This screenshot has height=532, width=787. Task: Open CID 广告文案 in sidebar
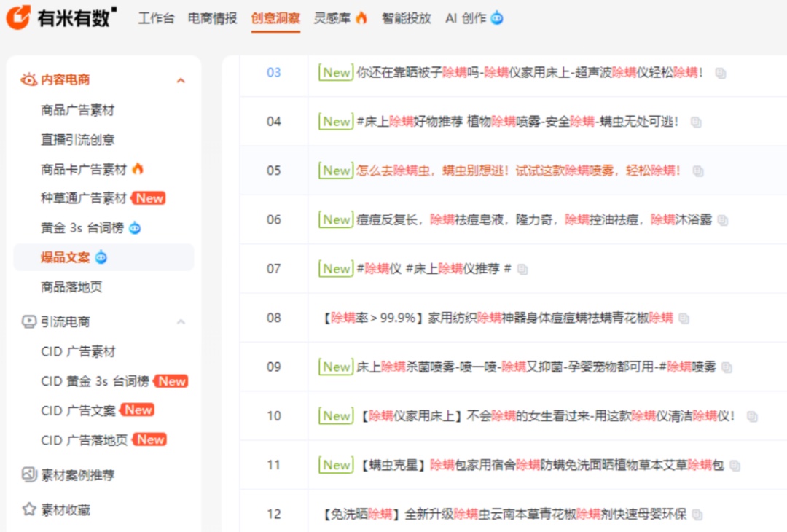[78, 410]
